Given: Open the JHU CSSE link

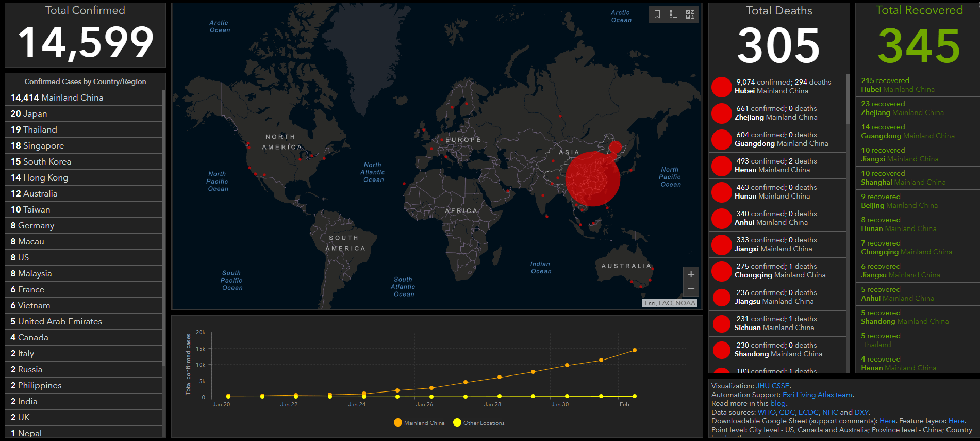Looking at the screenshot, I should (x=772, y=386).
